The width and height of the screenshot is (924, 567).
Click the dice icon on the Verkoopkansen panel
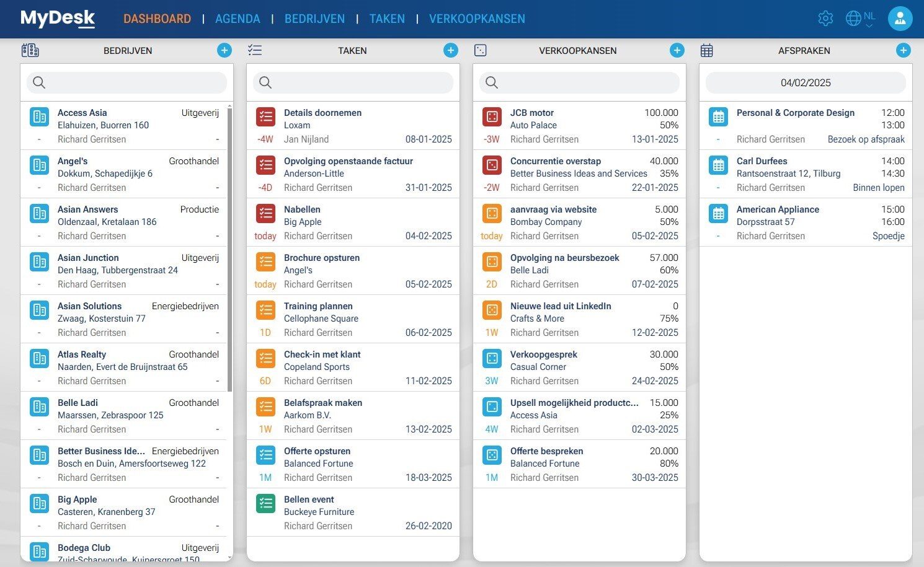[x=481, y=50]
